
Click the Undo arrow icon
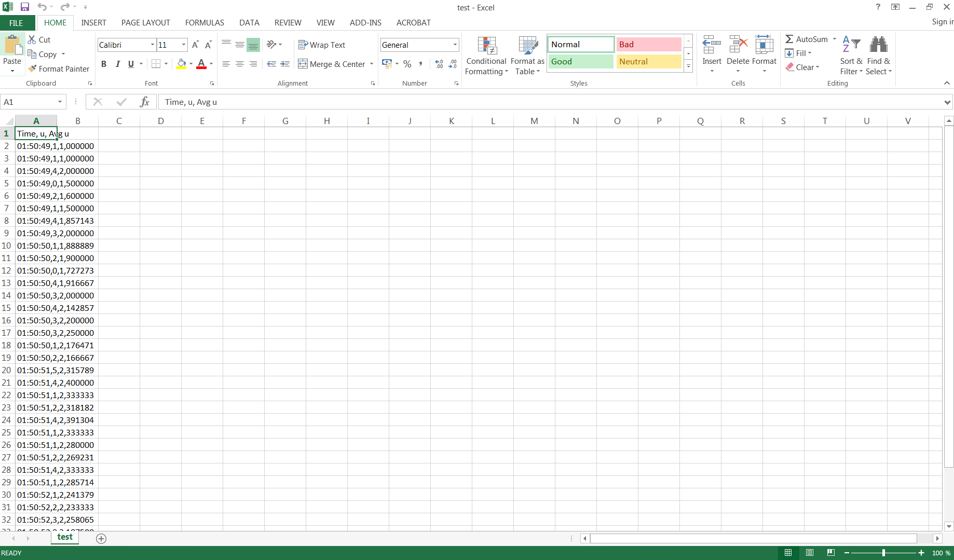42,7
